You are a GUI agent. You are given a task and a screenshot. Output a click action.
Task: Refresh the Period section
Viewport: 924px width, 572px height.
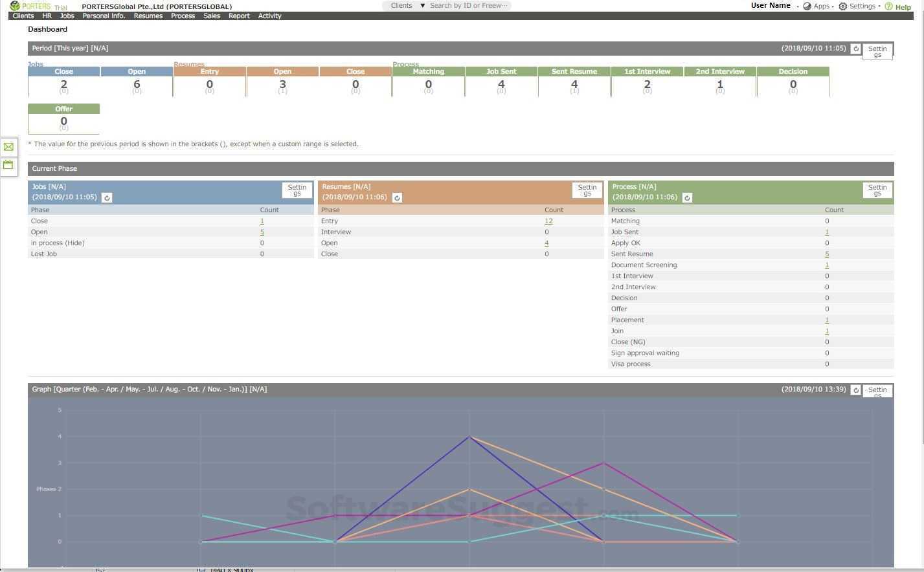pos(856,48)
